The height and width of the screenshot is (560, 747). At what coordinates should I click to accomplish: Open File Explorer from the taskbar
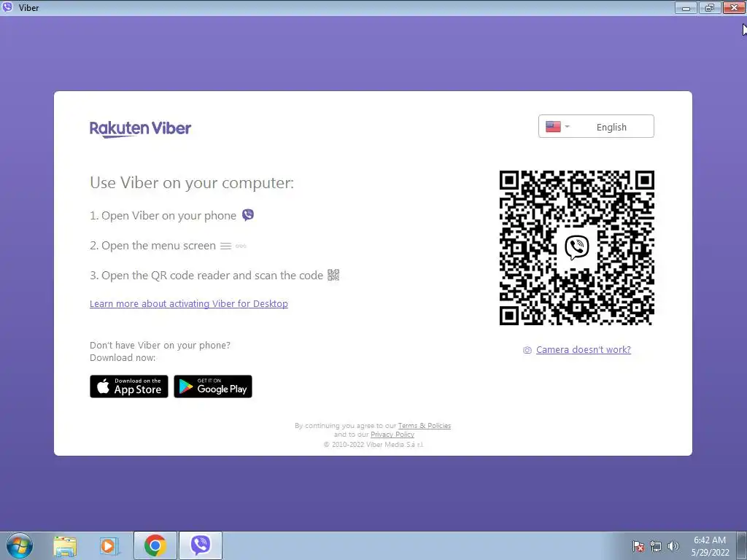(65, 545)
